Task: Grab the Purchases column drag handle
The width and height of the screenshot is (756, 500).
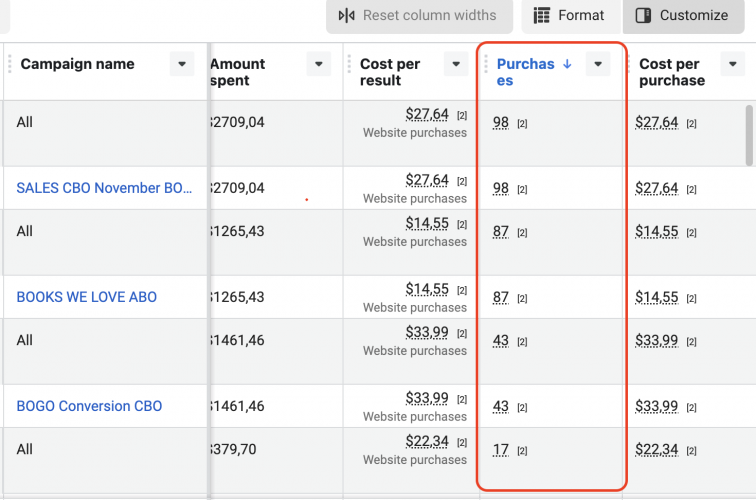Action: click(486, 64)
